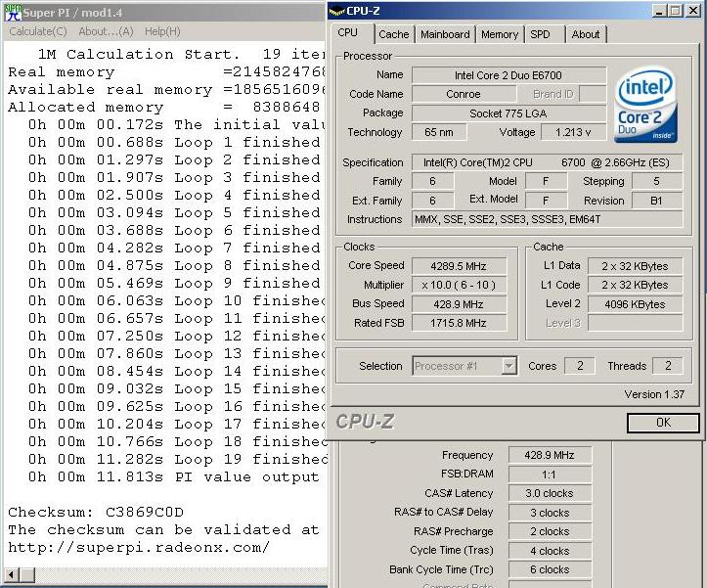Screen dimensions: 707x588
Task: Click the '11.813s PI value output' line
Action: pos(174,477)
